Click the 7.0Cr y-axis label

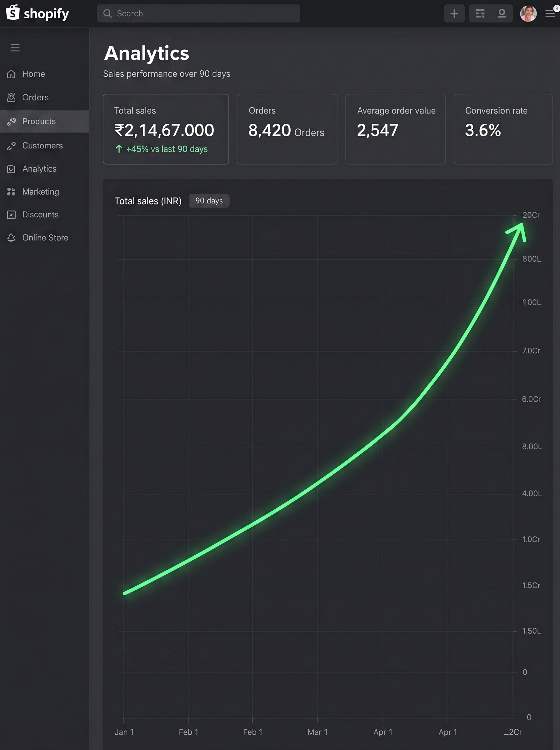point(531,350)
